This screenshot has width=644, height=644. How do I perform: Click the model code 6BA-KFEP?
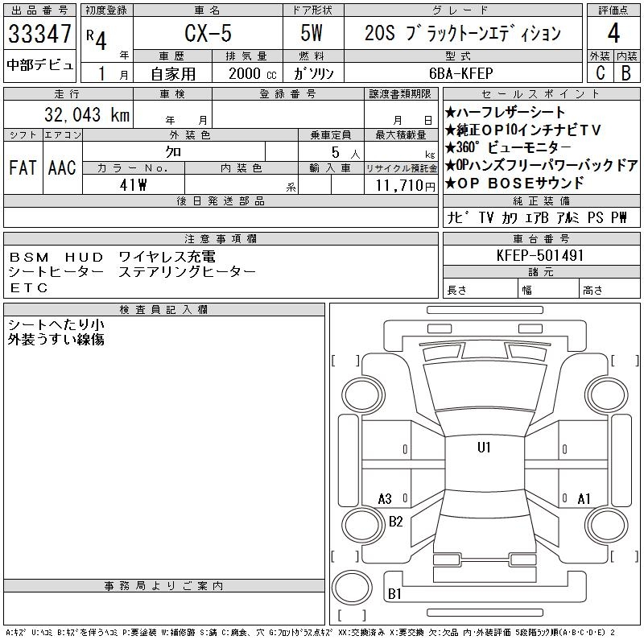(x=460, y=73)
